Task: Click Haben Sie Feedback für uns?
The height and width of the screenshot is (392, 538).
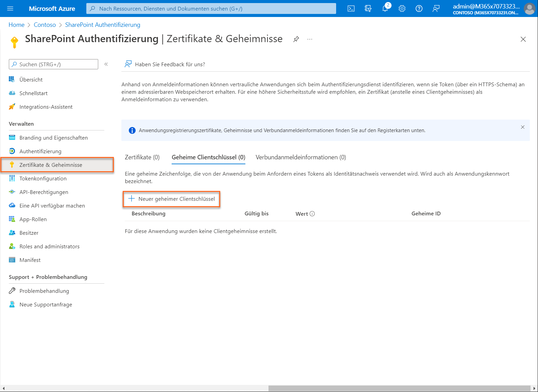Action: point(165,64)
